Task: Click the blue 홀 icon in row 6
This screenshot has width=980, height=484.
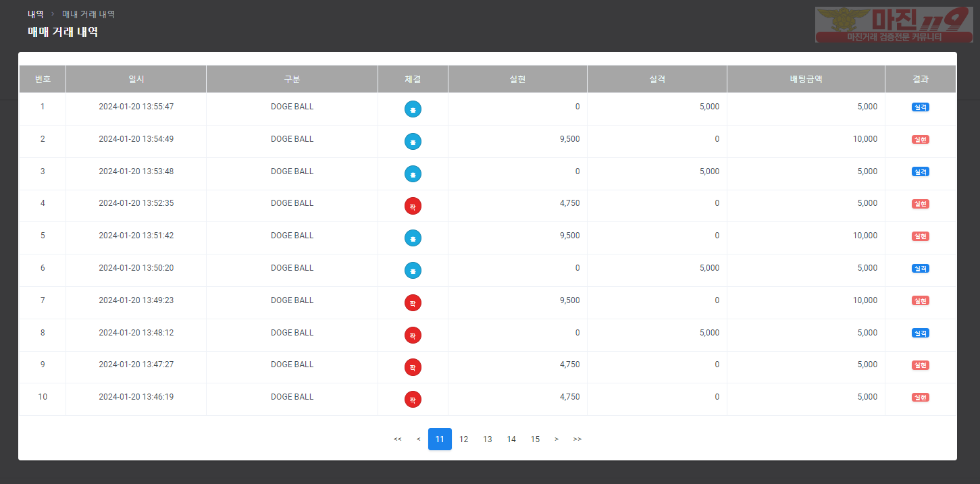Action: coord(413,270)
